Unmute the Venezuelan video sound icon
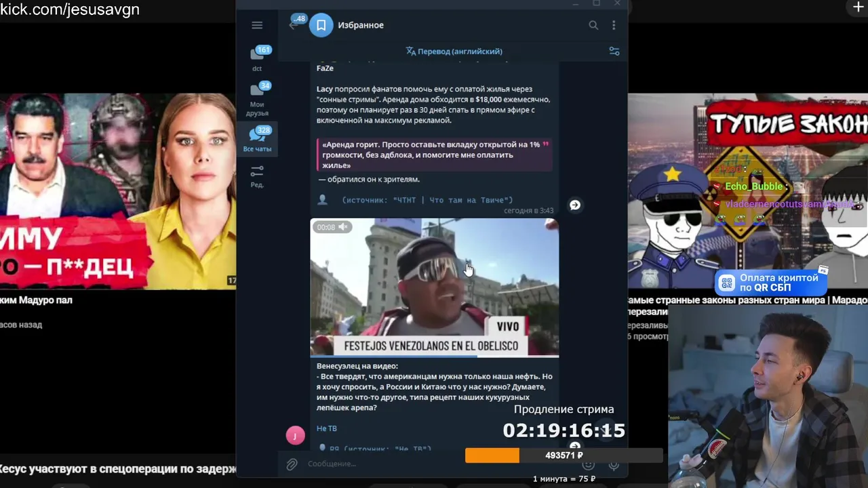868x488 pixels. (x=343, y=227)
